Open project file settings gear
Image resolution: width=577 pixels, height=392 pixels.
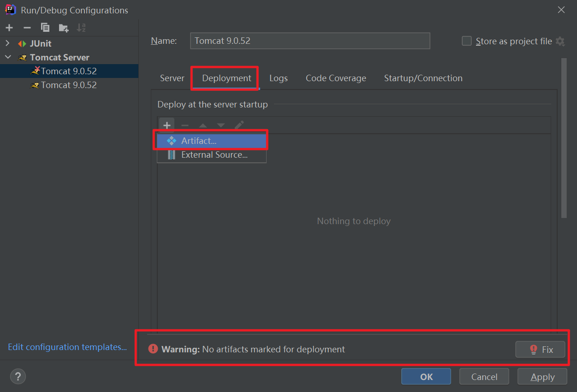click(560, 41)
